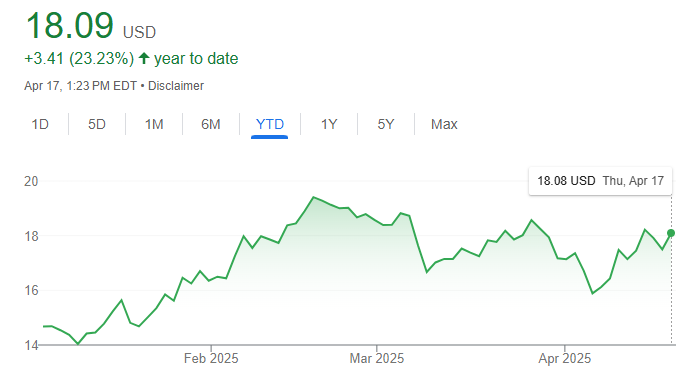Open the 1M chart range
The width and height of the screenshot is (700, 373).
tap(154, 124)
